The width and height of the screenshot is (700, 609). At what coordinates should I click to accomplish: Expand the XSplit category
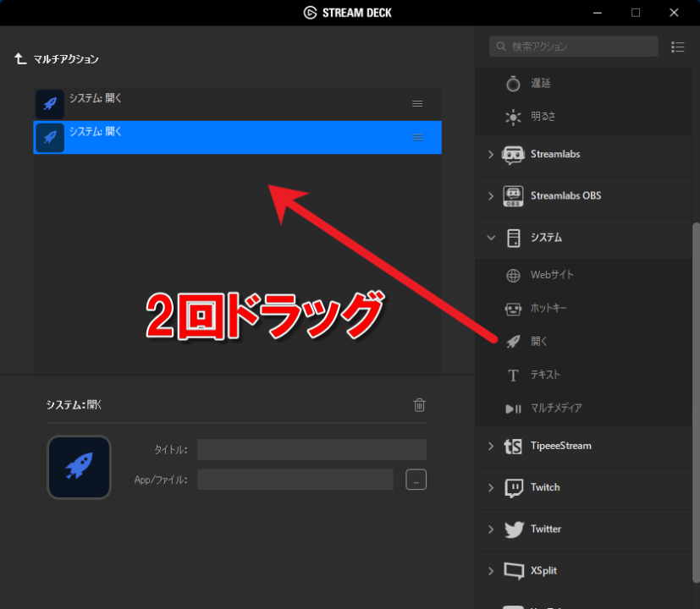[x=491, y=570]
